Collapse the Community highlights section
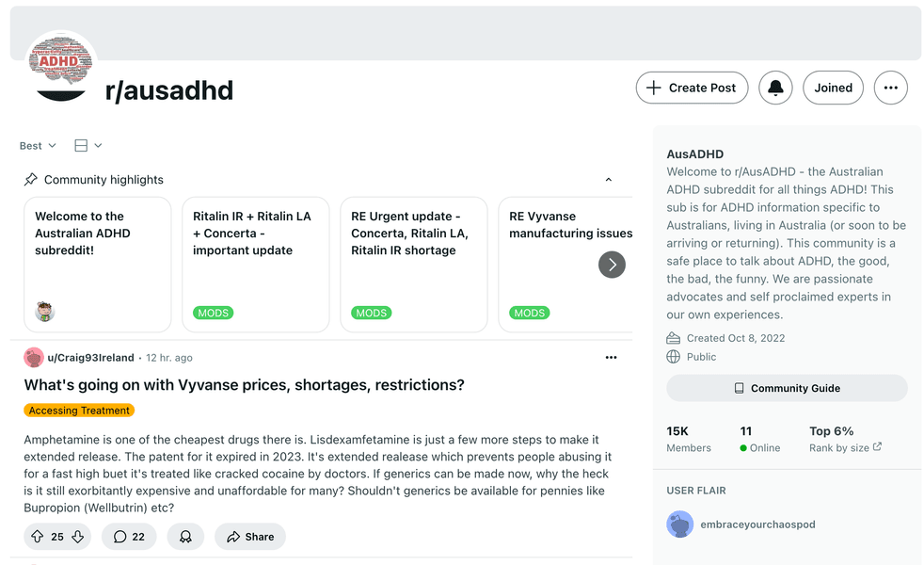The height and width of the screenshot is (565, 924). pyautogui.click(x=609, y=180)
